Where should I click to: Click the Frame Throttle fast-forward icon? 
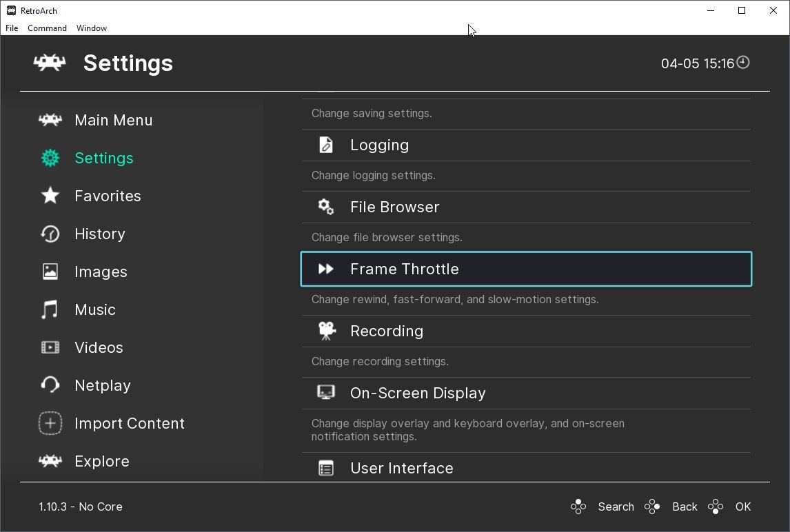[326, 269]
